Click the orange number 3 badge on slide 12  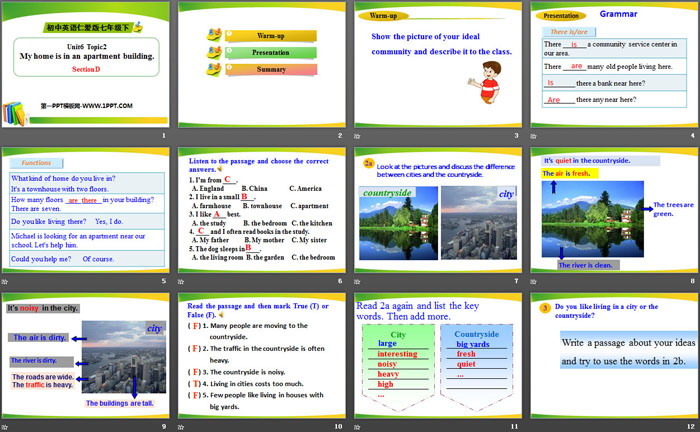(x=546, y=307)
